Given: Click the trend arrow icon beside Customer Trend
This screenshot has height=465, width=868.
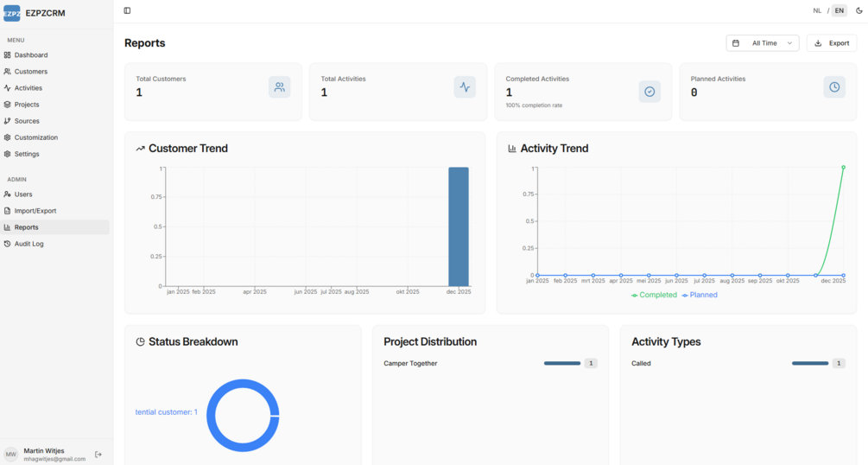Looking at the screenshot, I should coord(141,149).
